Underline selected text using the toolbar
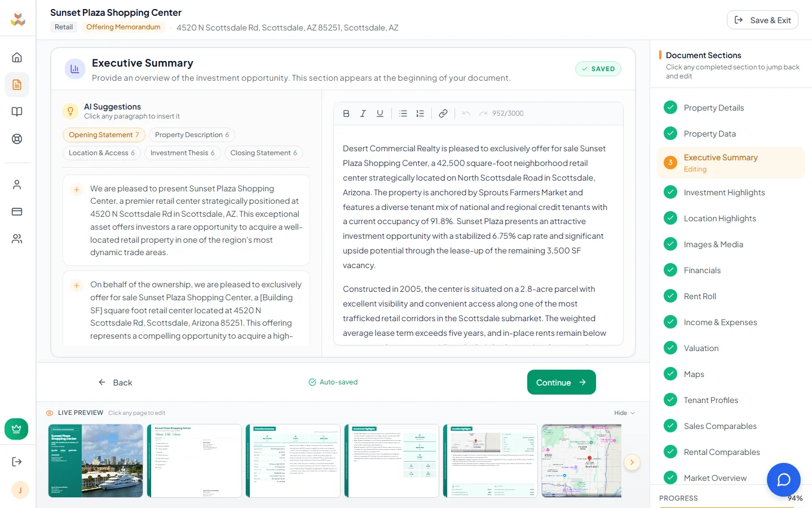 [x=380, y=113]
